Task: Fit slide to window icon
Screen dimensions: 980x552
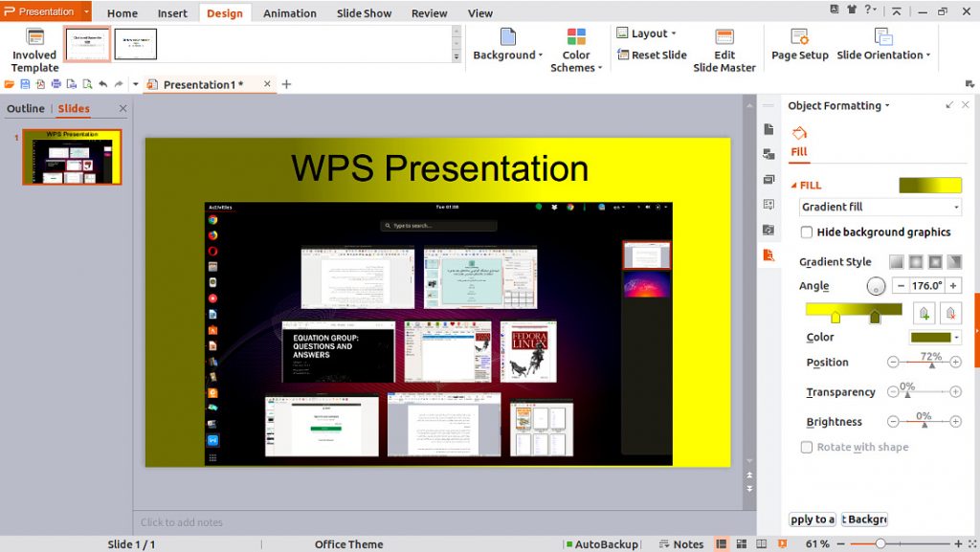Action: click(972, 544)
